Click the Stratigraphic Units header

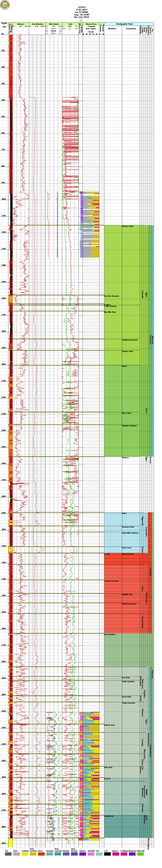pos(124,24)
